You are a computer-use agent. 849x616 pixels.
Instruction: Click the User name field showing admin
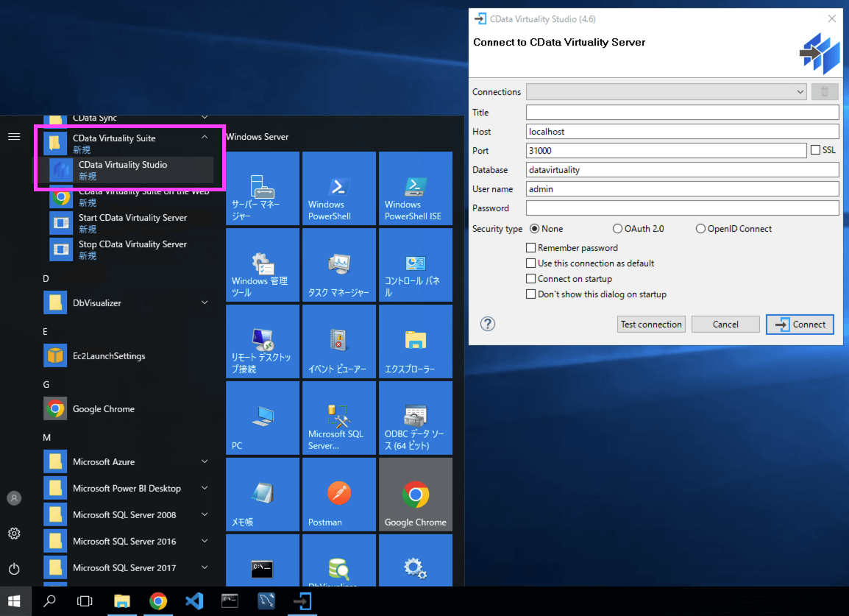tap(682, 189)
